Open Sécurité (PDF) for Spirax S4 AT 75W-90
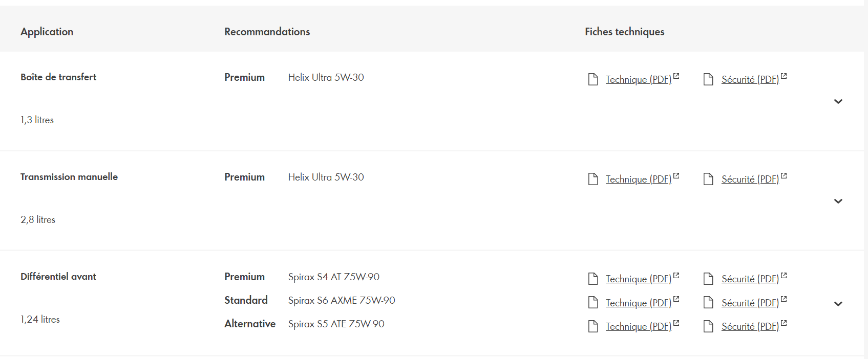This screenshot has height=359, width=868. coord(750,279)
